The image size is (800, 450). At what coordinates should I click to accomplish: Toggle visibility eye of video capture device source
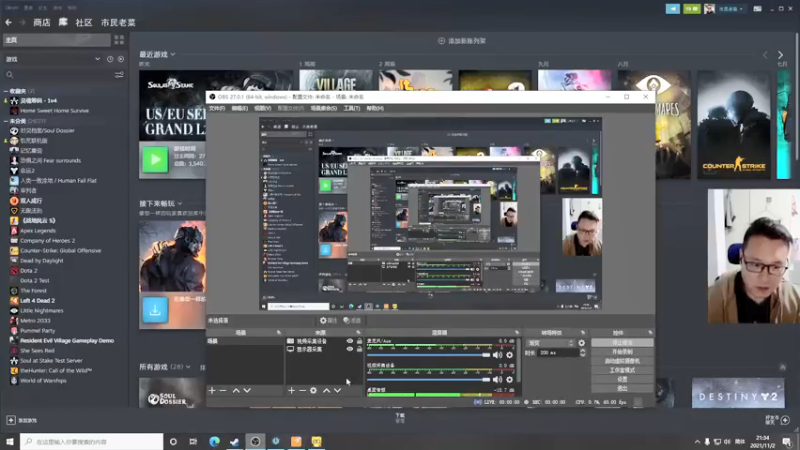pyautogui.click(x=349, y=341)
